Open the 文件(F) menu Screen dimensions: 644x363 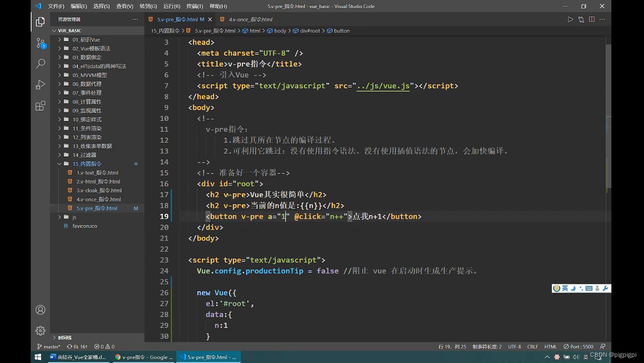(x=56, y=6)
